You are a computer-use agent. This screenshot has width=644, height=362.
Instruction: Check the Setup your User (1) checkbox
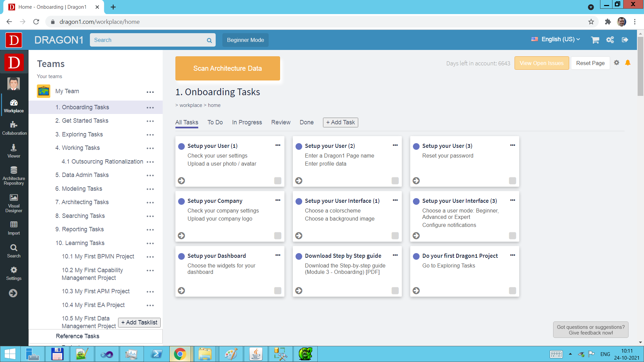[x=278, y=181]
